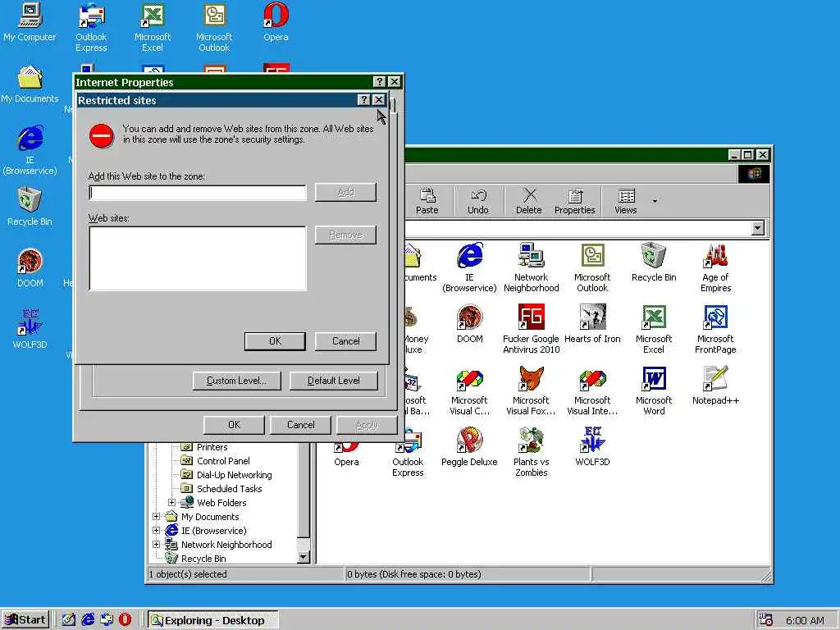Open Outlook Express desktop shortcut
The height and width of the screenshot is (630, 840).
[91, 28]
